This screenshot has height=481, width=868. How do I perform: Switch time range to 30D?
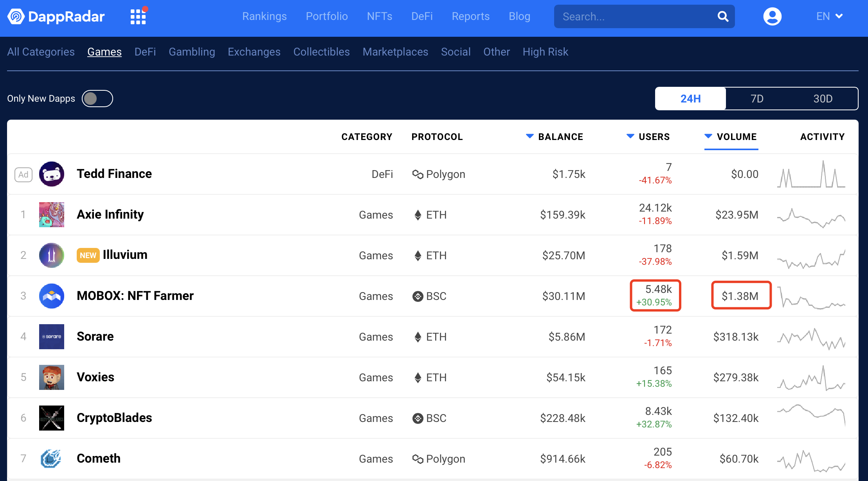coord(823,99)
